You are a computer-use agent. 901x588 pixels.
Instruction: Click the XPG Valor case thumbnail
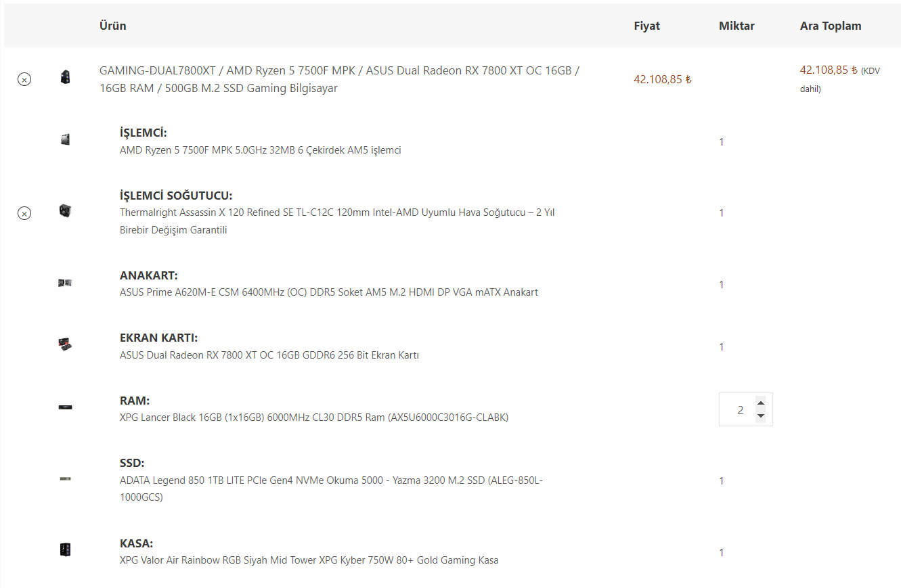[65, 549]
